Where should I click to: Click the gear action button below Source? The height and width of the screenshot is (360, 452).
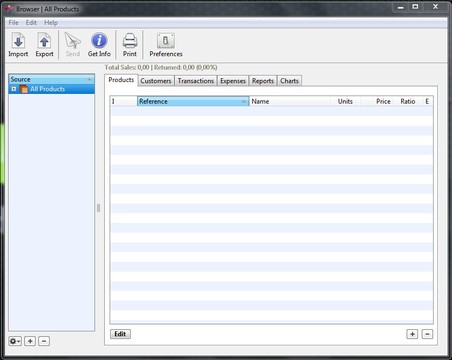coord(15,341)
